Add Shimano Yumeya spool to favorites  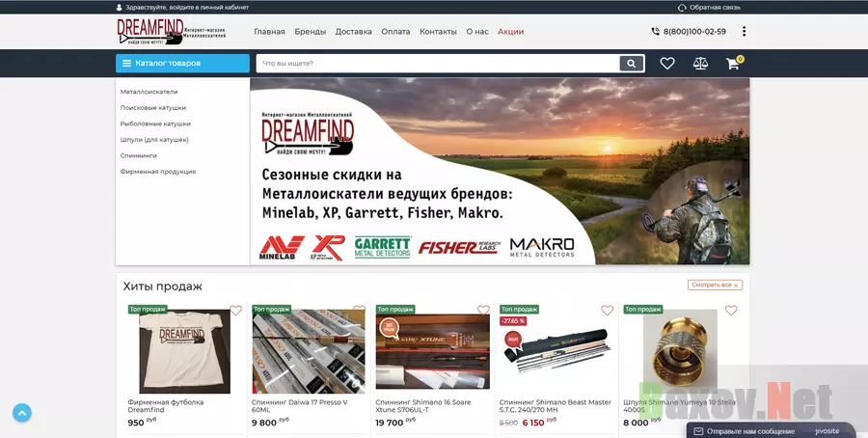[731, 311]
